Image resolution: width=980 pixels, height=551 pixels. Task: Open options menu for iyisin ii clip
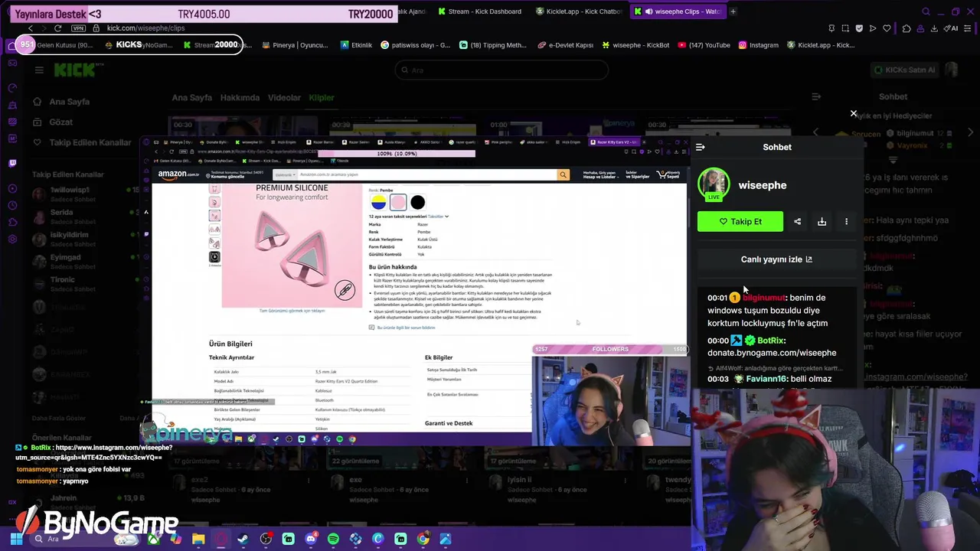[x=627, y=481]
